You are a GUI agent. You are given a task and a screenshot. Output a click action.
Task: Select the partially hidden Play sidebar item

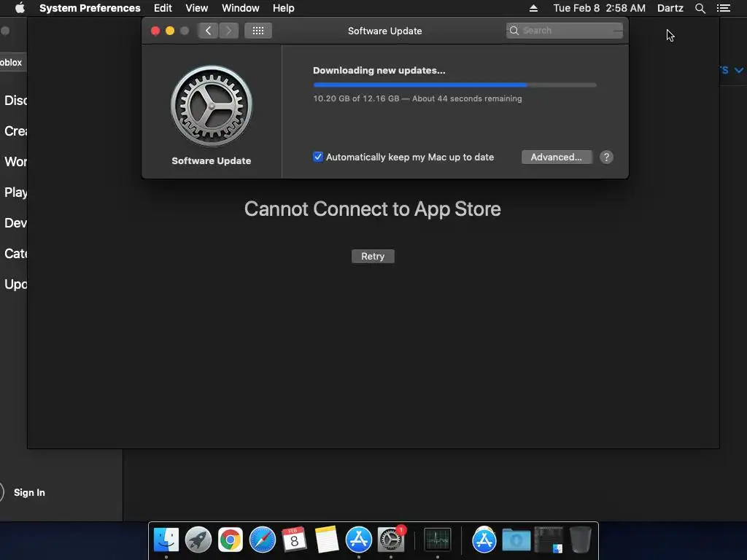click(15, 192)
